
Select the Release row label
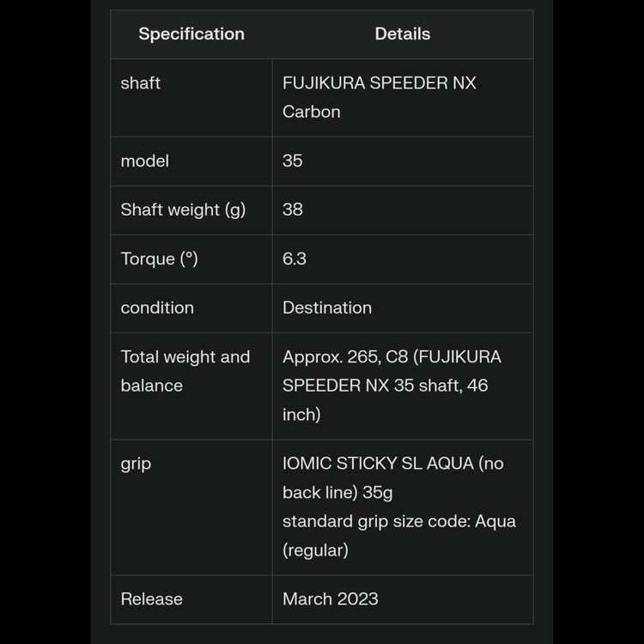[x=151, y=599]
